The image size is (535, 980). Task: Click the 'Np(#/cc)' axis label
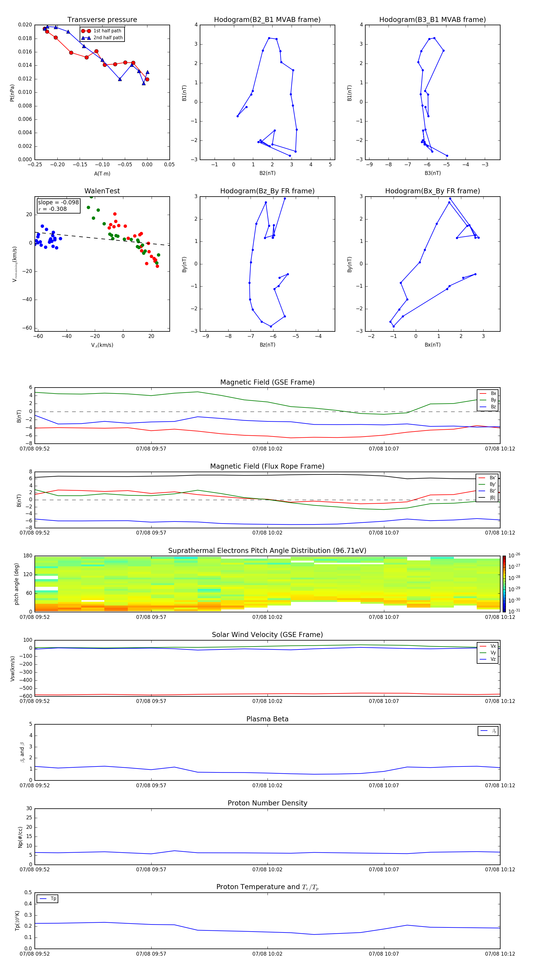[x=21, y=837]
